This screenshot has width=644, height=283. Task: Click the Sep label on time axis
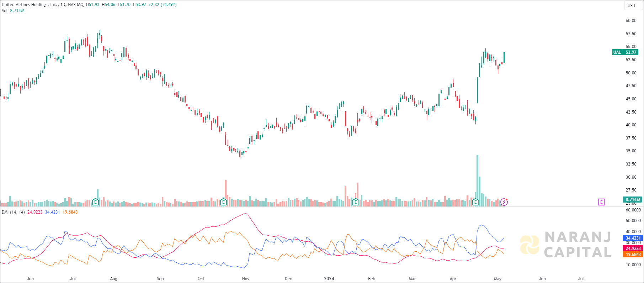(160, 279)
